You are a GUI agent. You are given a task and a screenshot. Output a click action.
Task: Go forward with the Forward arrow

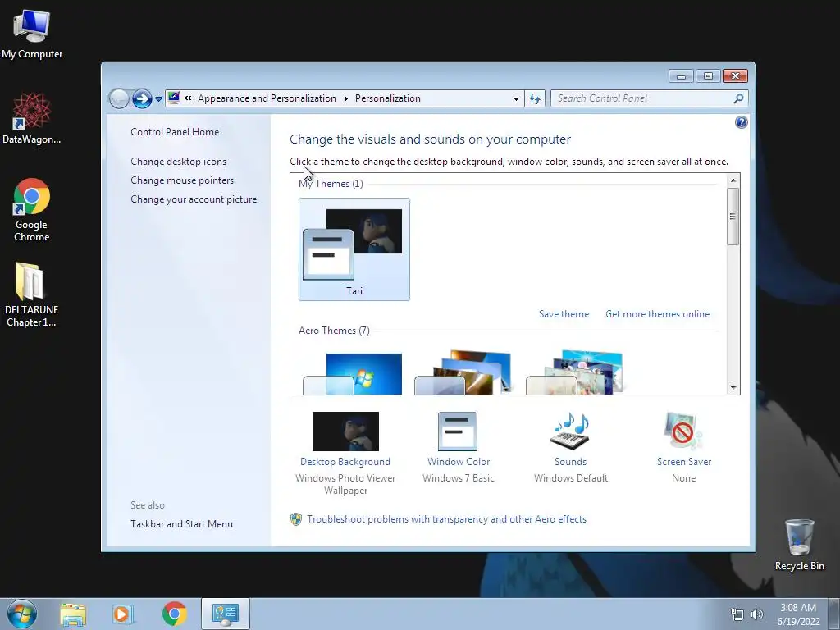tap(142, 98)
